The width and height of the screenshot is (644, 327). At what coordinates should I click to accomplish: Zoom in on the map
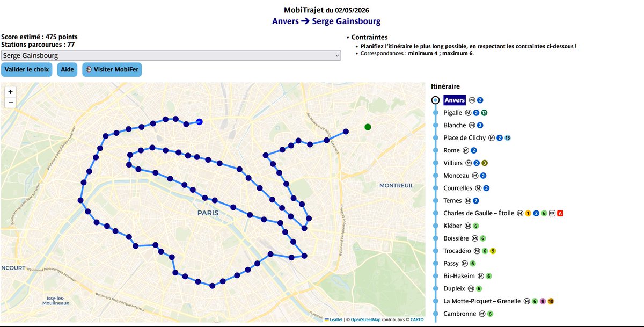pos(10,92)
